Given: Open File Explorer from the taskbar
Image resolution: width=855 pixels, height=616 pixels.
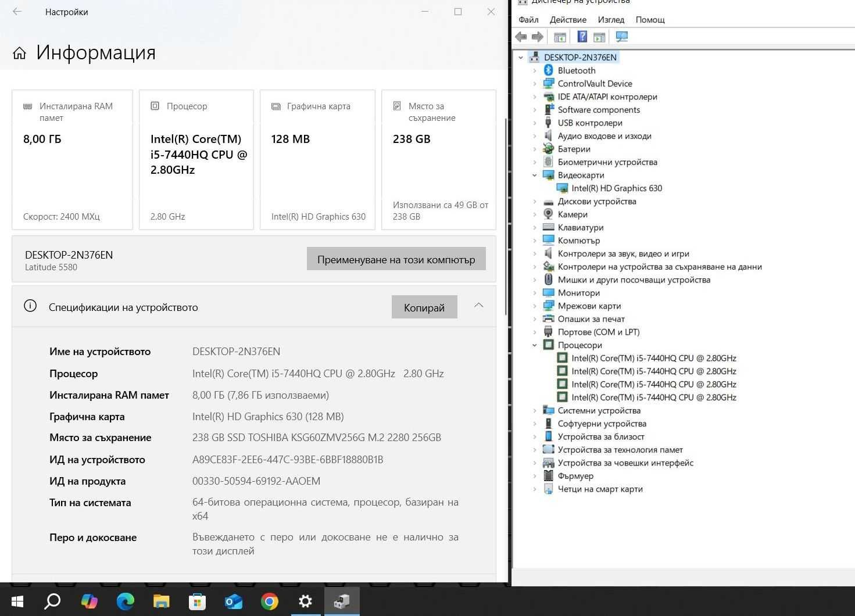Looking at the screenshot, I should (161, 601).
